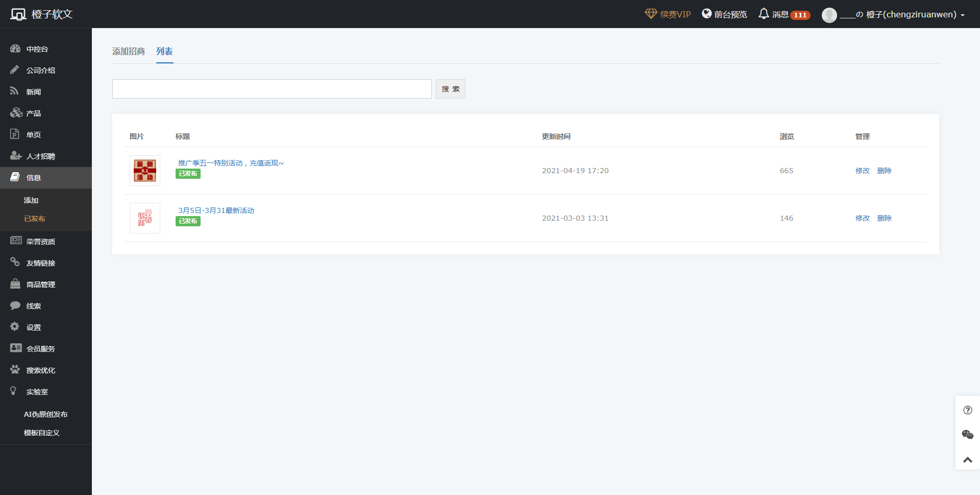Image resolution: width=980 pixels, height=495 pixels.
Task: Click 修改 for the 3月5日-3月31日 row
Action: click(863, 218)
